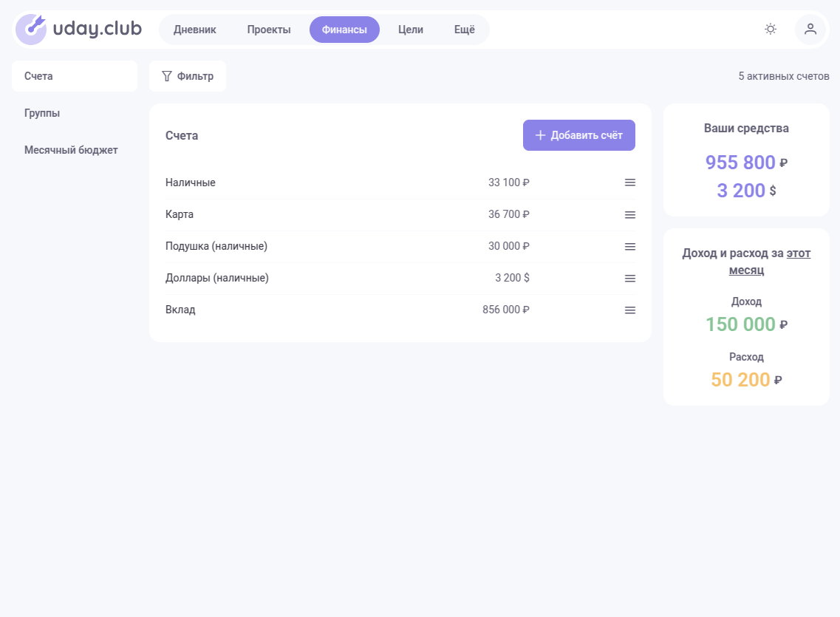Image resolution: width=840 pixels, height=617 pixels.
Task: Open the menu icon for Вклад account
Action: [630, 310]
